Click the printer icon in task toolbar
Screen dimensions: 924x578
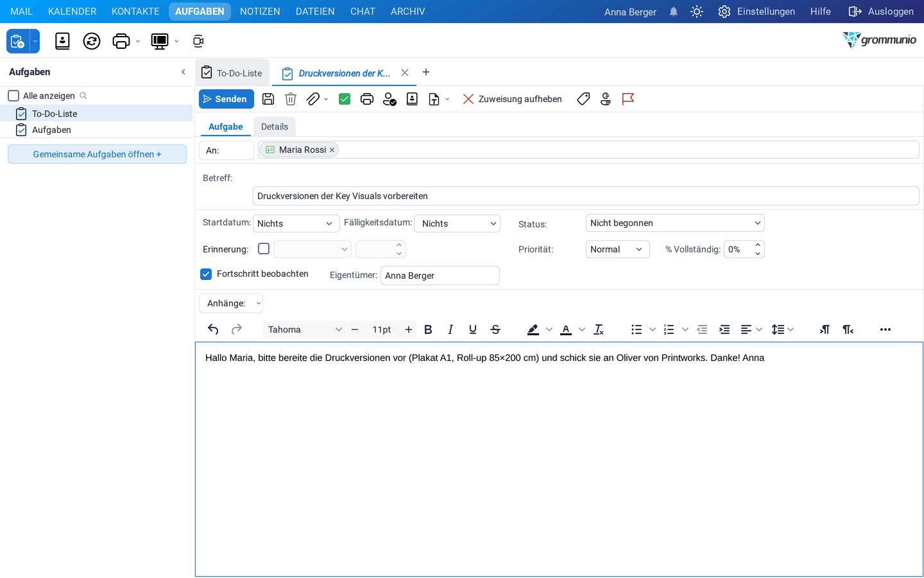pyautogui.click(x=367, y=99)
